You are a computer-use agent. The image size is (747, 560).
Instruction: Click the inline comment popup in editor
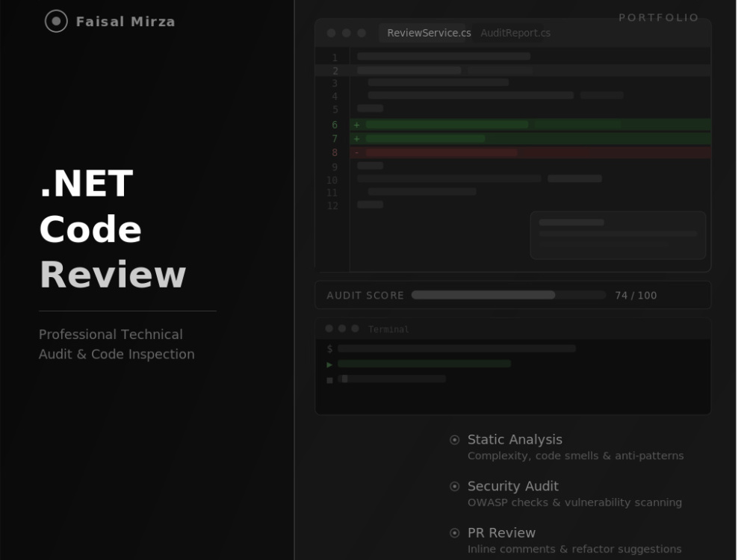[x=618, y=235]
